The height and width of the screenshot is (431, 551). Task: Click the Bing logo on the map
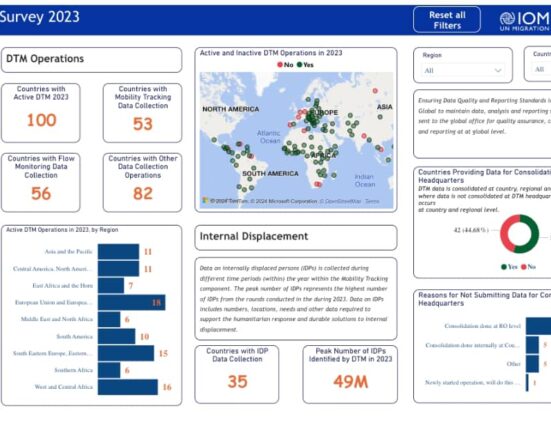(206, 200)
